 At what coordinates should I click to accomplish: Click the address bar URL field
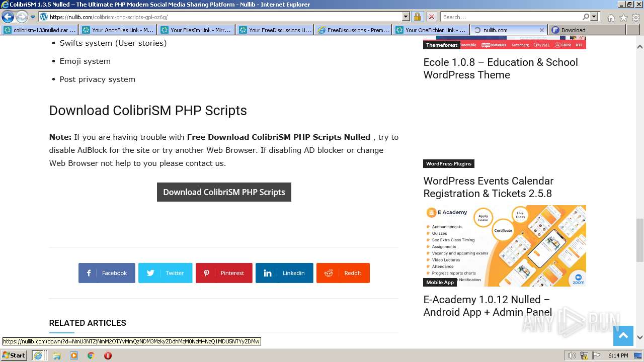(x=225, y=17)
